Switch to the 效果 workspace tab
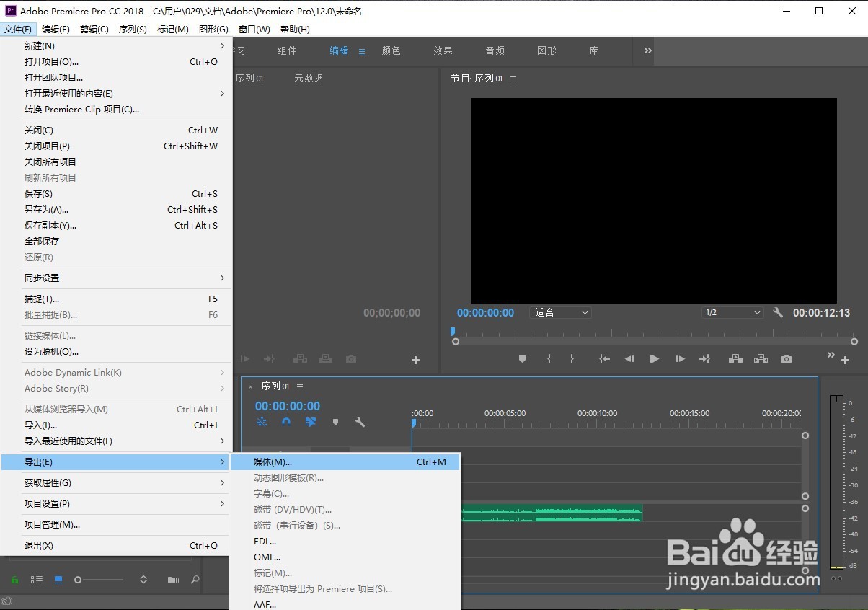 (x=443, y=50)
